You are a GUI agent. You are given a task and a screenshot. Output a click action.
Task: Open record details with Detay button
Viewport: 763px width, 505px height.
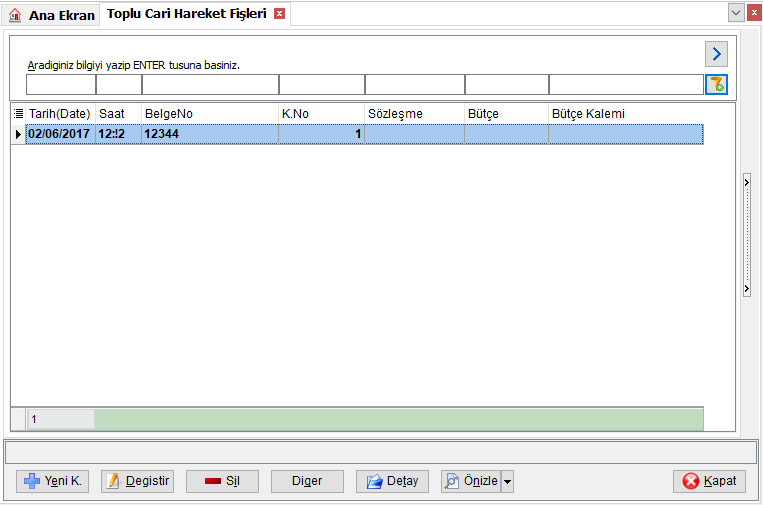pyautogui.click(x=392, y=481)
